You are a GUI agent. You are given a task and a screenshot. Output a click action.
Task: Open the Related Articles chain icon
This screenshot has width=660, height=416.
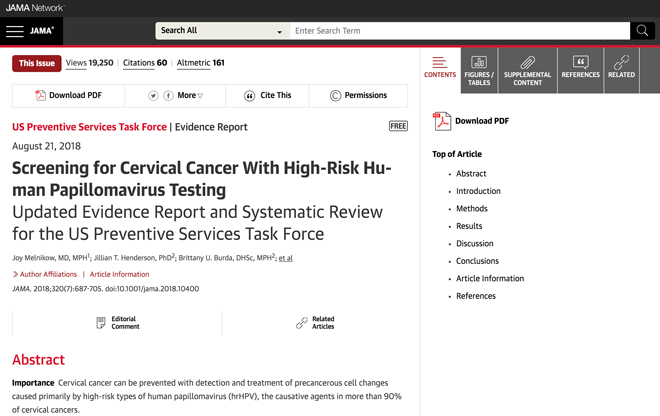click(x=302, y=323)
